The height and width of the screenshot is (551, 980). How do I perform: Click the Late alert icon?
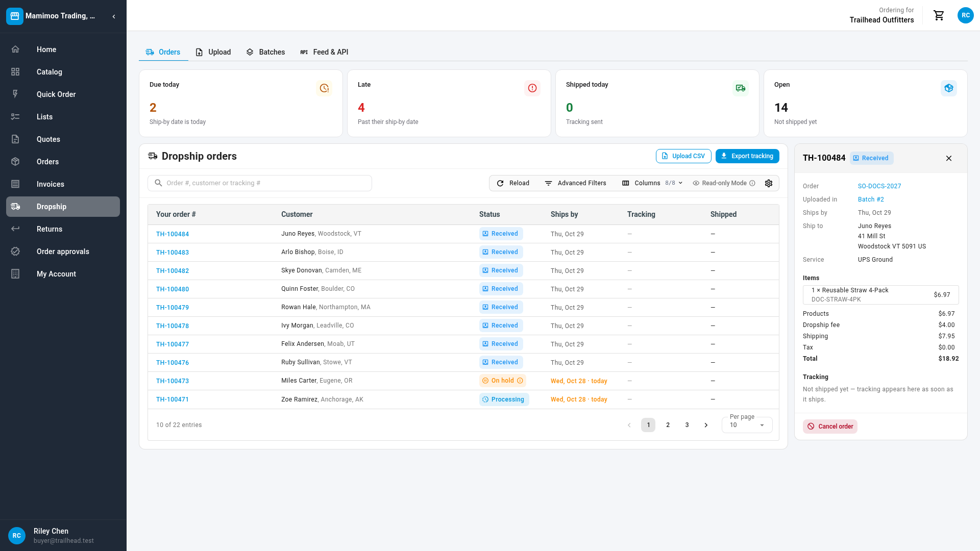(532, 88)
